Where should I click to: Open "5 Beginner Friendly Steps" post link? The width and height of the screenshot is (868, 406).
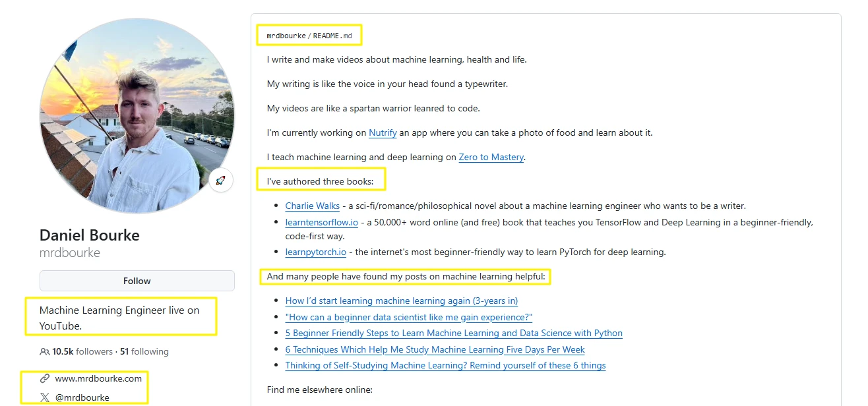pyautogui.click(x=454, y=333)
